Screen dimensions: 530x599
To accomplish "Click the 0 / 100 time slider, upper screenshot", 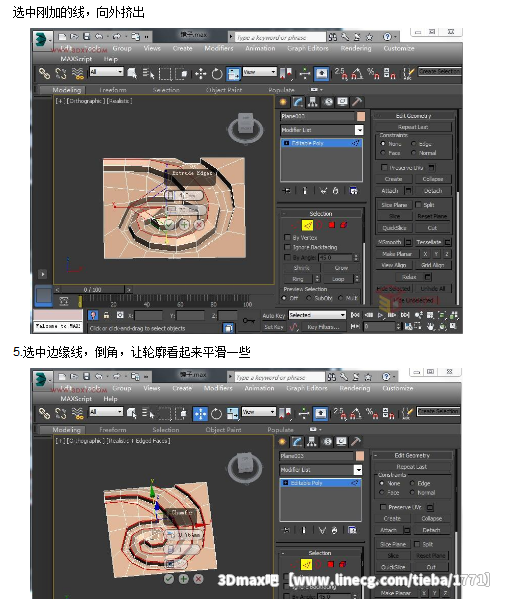I will (x=93, y=290).
